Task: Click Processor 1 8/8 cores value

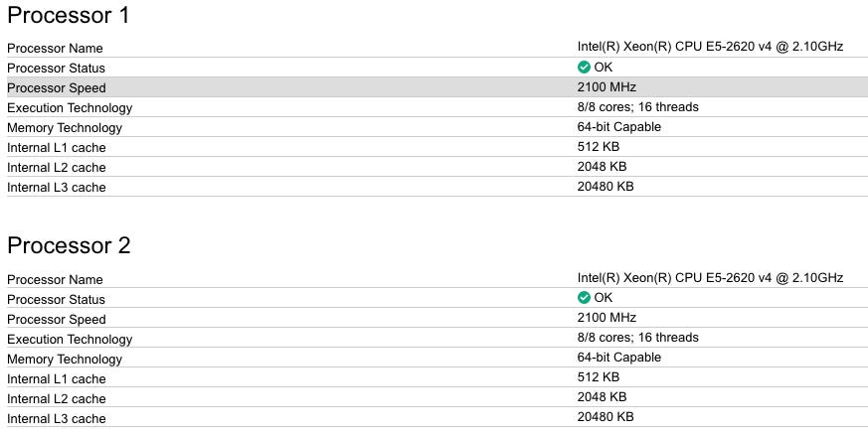Action: [637, 107]
